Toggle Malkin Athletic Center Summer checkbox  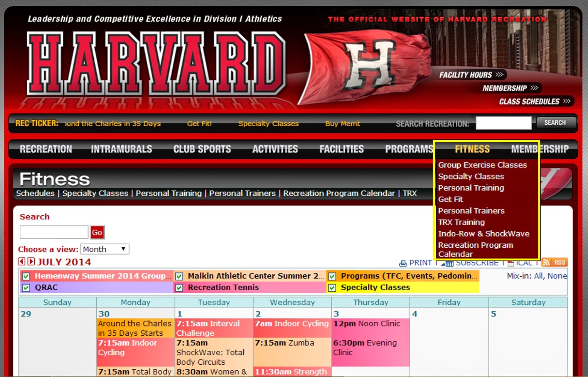(x=179, y=276)
